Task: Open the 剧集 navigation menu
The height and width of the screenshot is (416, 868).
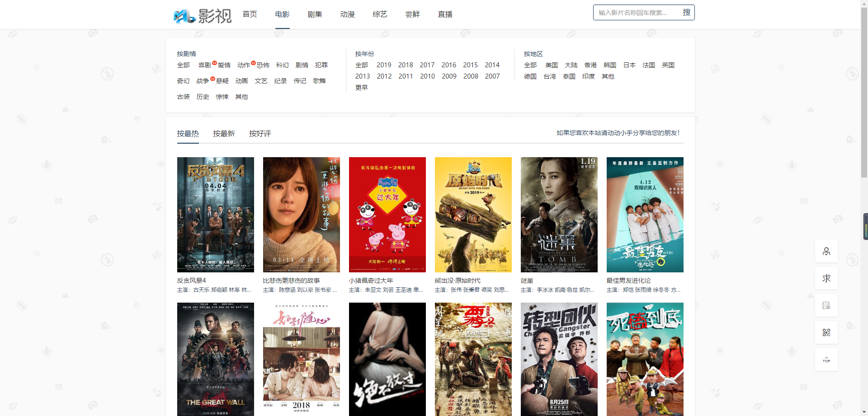Action: click(x=315, y=14)
